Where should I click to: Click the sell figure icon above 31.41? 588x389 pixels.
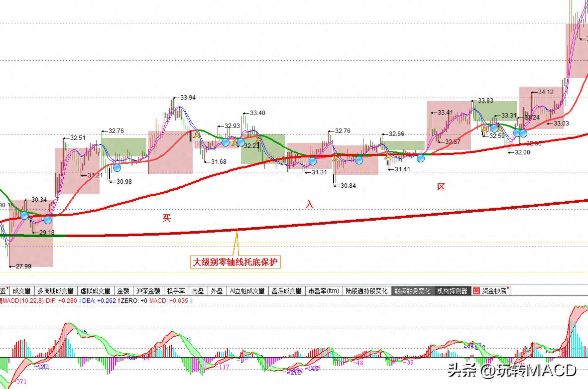(x=388, y=156)
